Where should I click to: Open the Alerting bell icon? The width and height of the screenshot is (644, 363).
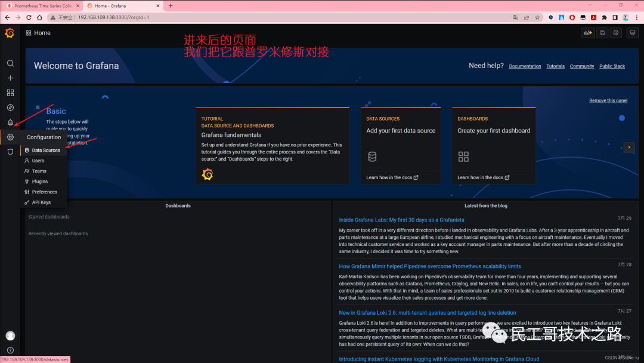10,122
